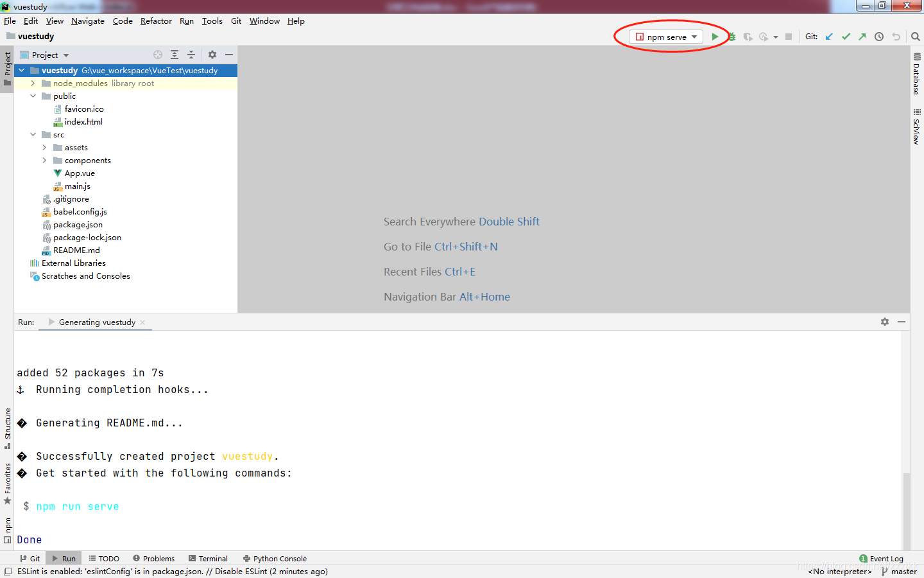Open the Structure side panel
The width and height of the screenshot is (924, 578).
click(7, 428)
